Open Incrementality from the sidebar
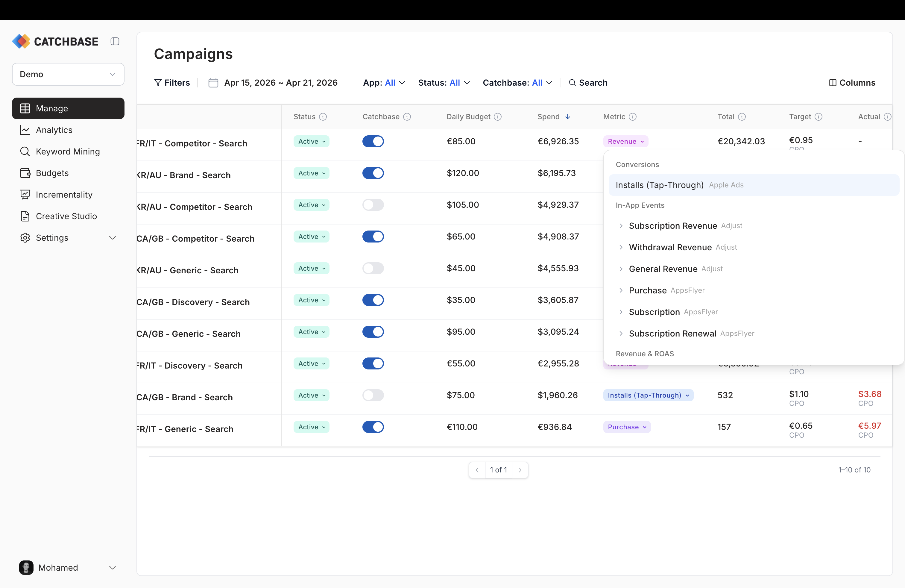The width and height of the screenshot is (905, 588). pos(64,194)
